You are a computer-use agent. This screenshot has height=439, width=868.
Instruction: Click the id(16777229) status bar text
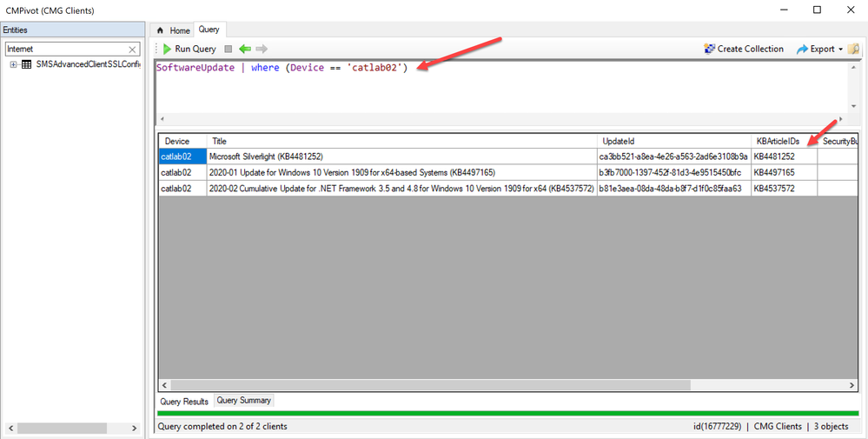(x=716, y=426)
